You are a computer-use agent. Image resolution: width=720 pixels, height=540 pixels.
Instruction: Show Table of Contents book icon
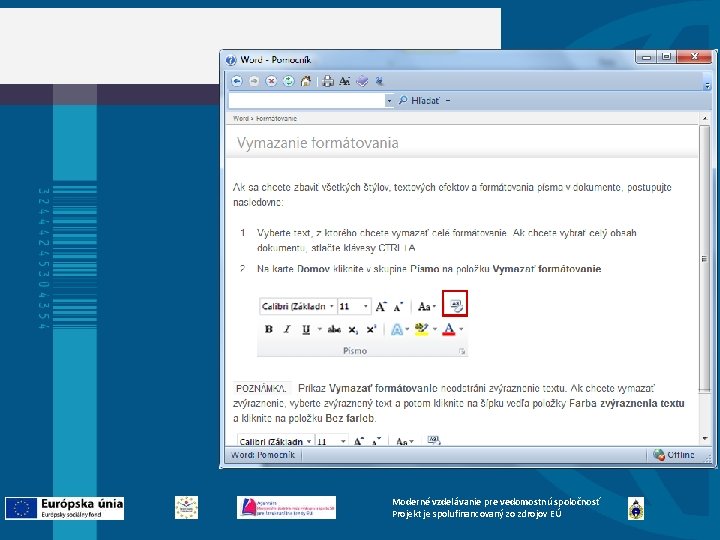pyautogui.click(x=362, y=81)
